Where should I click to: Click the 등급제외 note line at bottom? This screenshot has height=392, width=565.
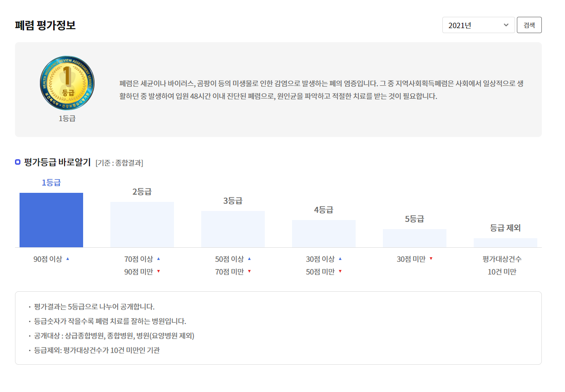(x=97, y=350)
